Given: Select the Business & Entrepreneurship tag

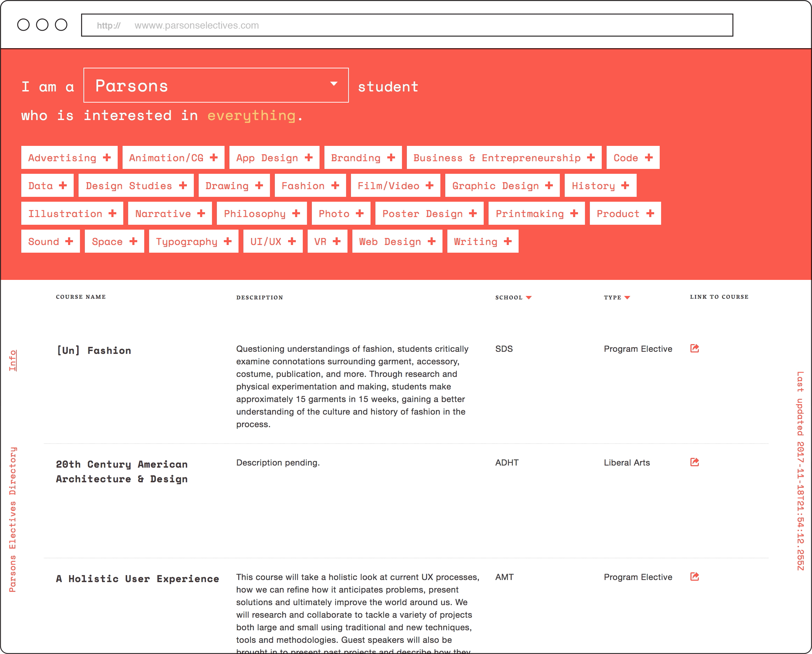Looking at the screenshot, I should point(504,157).
